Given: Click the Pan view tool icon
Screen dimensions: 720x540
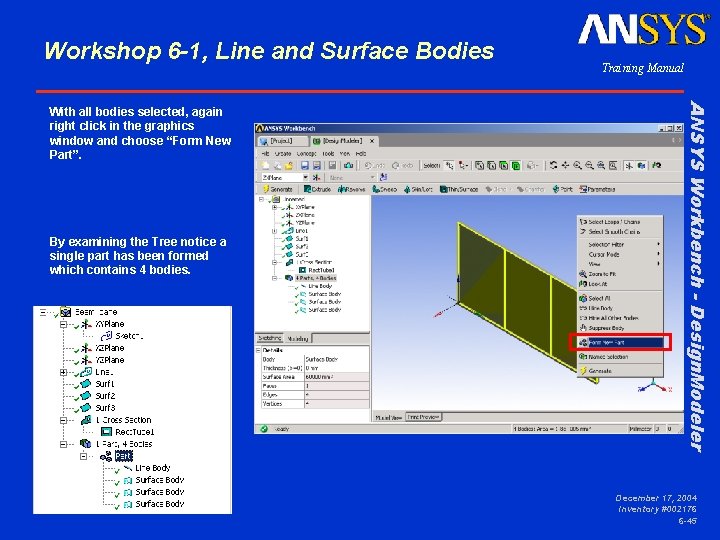Looking at the screenshot, I should [565, 165].
